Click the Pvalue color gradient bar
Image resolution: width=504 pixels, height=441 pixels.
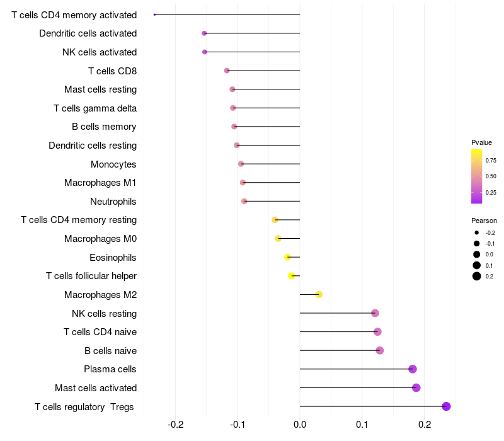tap(477, 176)
